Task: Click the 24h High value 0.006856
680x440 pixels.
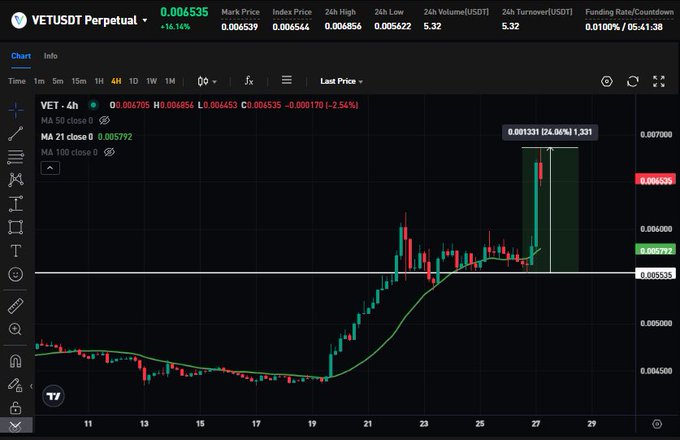Action: [343, 26]
